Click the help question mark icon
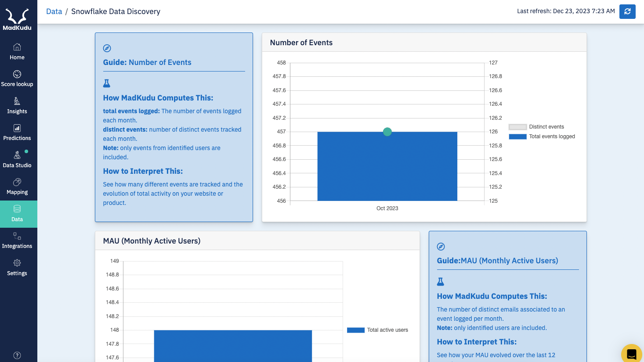Image resolution: width=644 pixels, height=362 pixels. [17, 355]
